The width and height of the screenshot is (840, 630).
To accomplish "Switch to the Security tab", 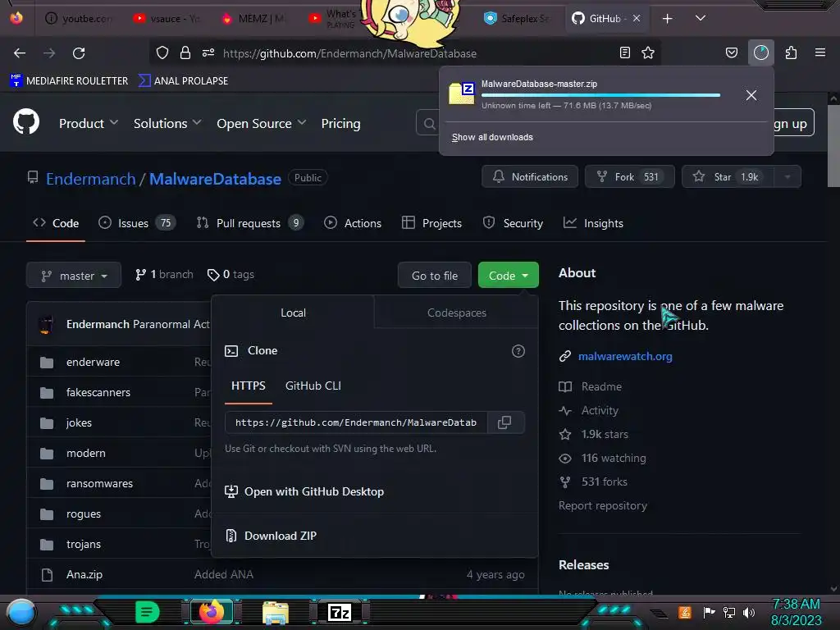I will 513,223.
